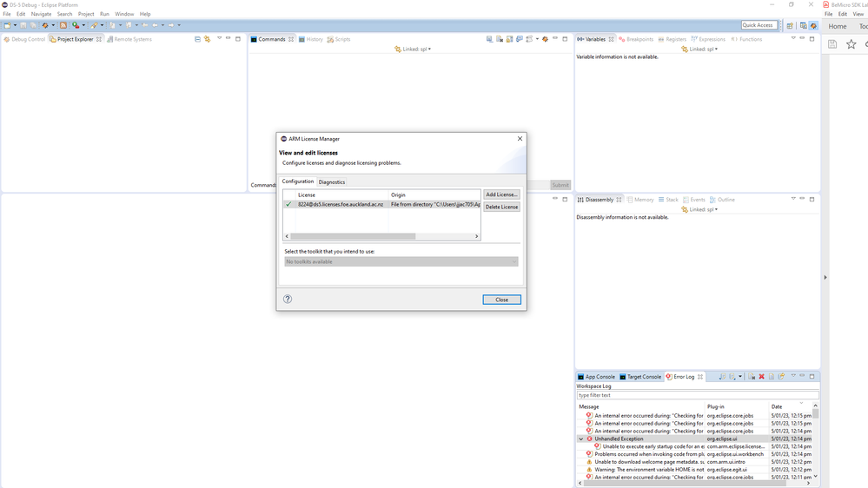Screen dimensions: 868x488
Task: Collapse the Unhandled Exception log entry
Action: coord(580,439)
